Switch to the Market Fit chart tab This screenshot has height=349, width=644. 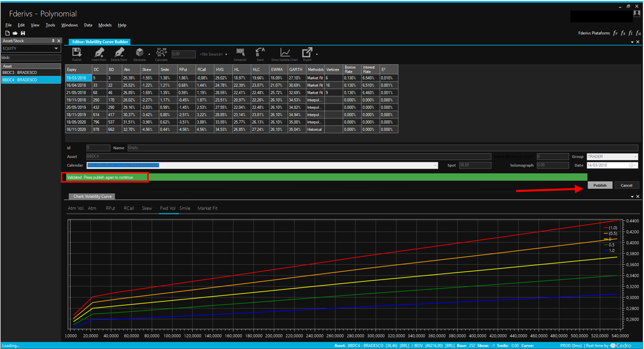pos(207,208)
